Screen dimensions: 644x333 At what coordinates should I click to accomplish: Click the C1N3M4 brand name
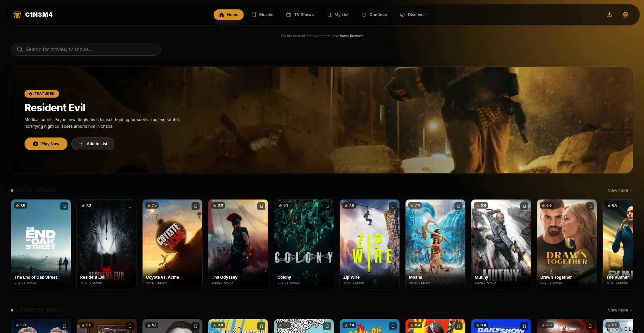tap(39, 15)
